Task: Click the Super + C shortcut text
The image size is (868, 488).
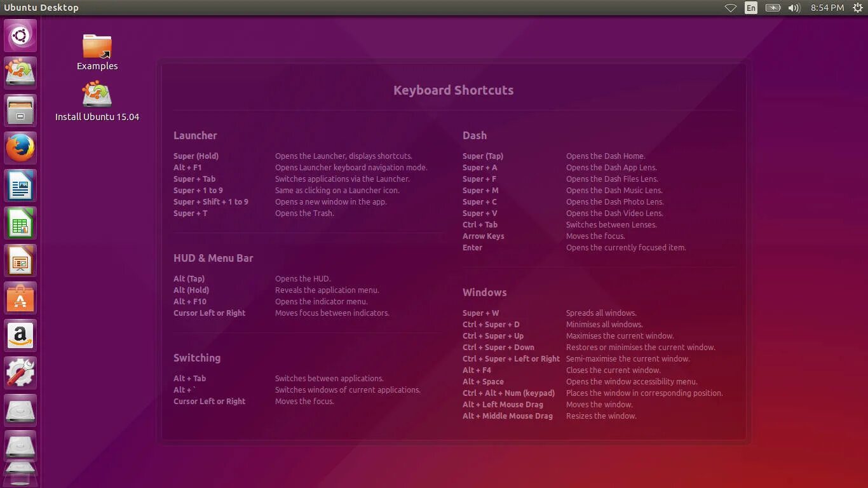Action: (480, 202)
